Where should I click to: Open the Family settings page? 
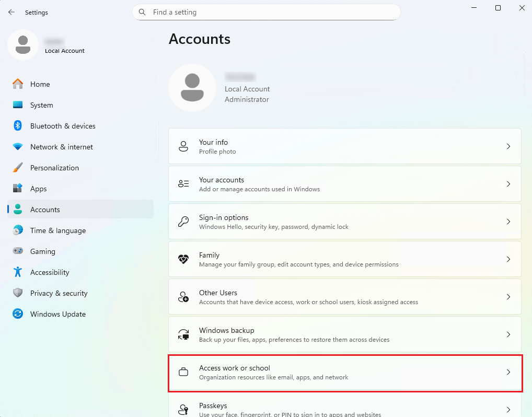345,259
